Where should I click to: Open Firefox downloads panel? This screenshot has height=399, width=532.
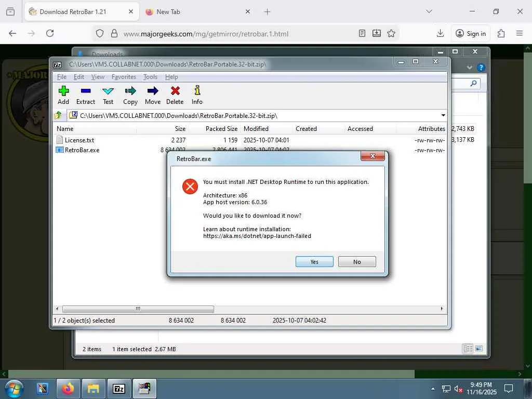click(x=440, y=33)
